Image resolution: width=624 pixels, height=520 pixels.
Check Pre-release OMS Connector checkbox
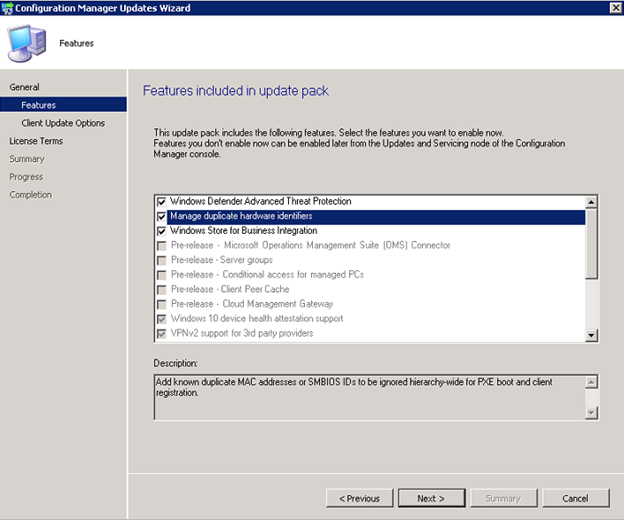(161, 246)
